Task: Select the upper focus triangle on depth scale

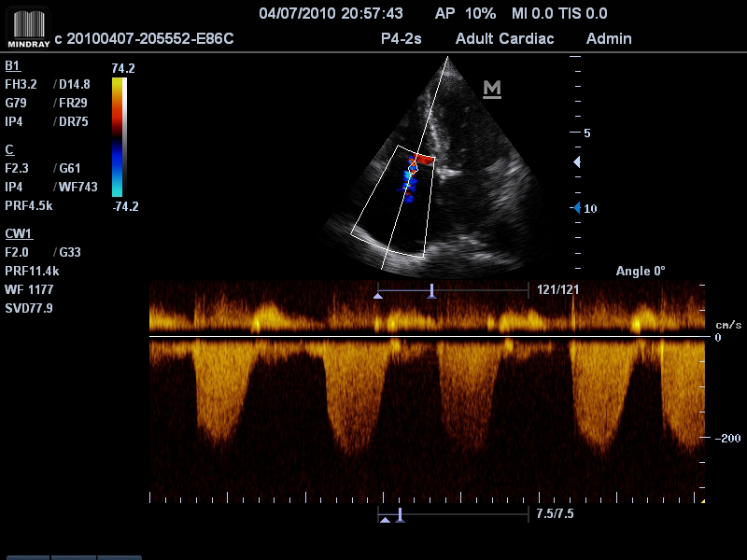Action: [x=576, y=162]
